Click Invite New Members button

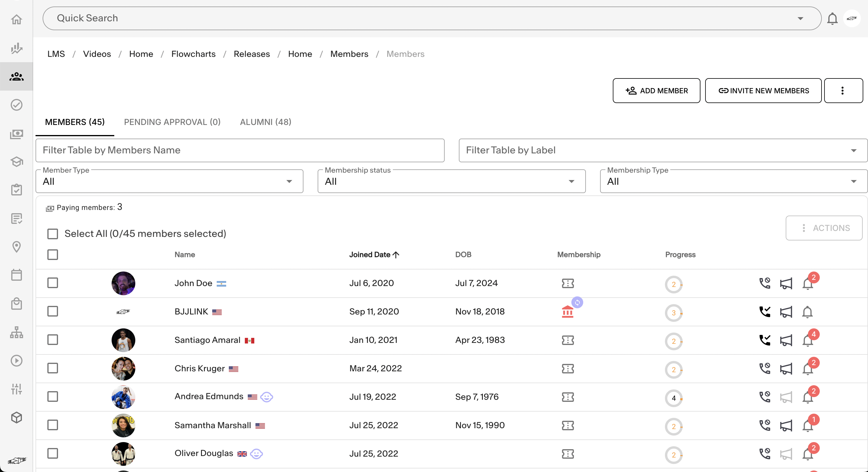763,91
